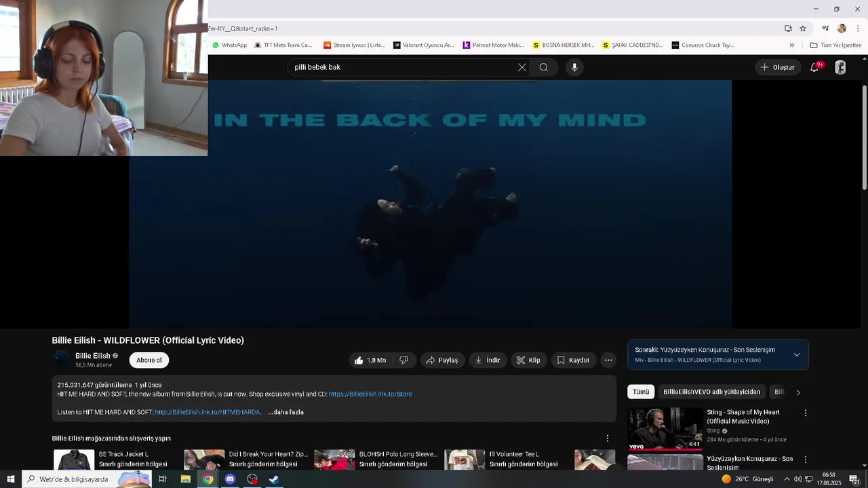This screenshot has height=488, width=868.
Task: Open Valorant Oyuncu Ar... bookmark
Action: tap(423, 45)
